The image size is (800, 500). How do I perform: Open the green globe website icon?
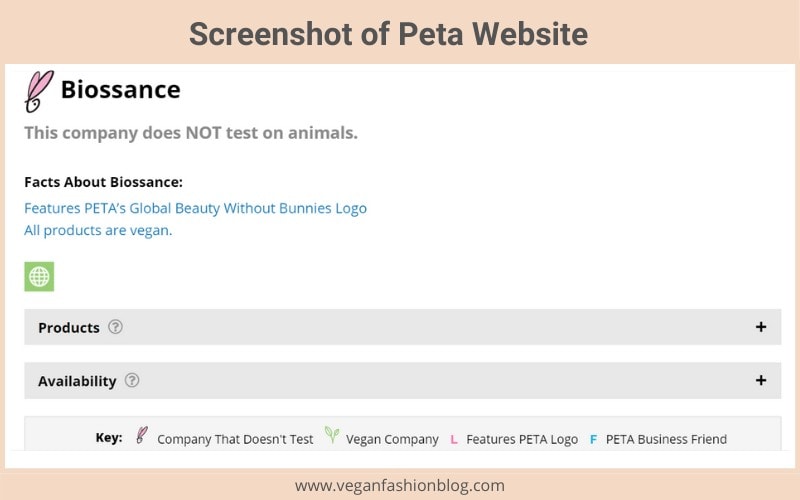(39, 277)
